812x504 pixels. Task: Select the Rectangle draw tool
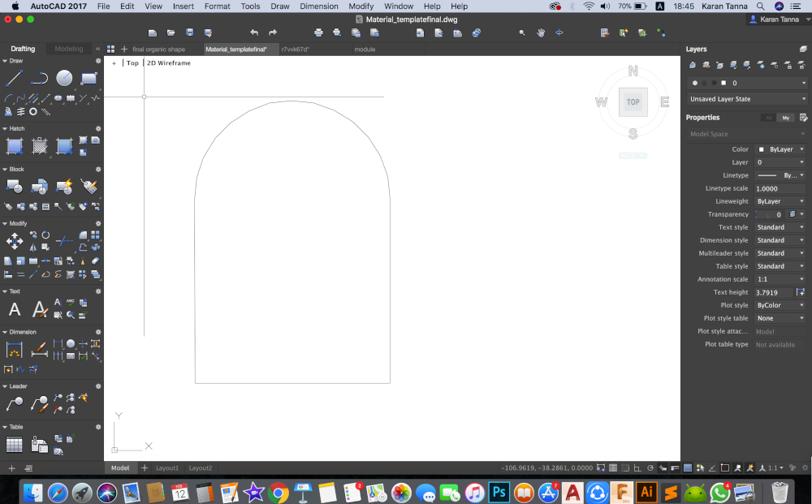pyautogui.click(x=89, y=78)
